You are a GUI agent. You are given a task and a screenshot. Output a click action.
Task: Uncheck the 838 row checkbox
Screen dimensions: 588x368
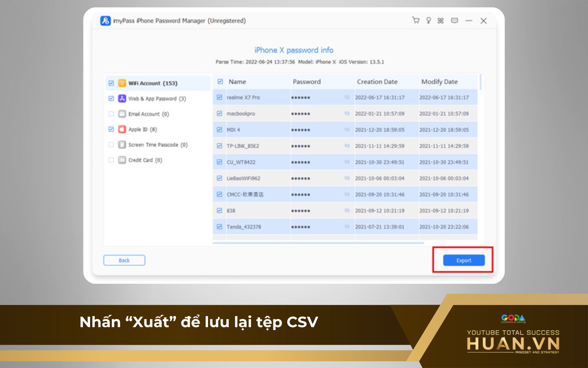coord(219,211)
